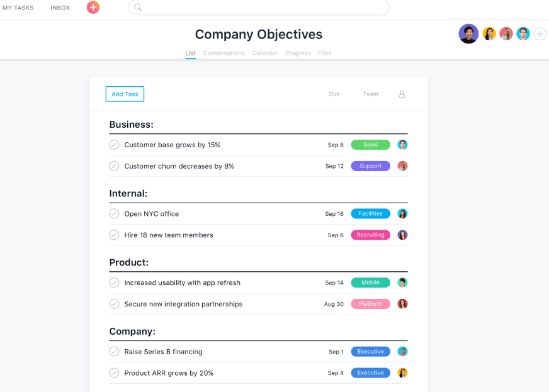
Task: Click the Add Task button
Action: [125, 94]
